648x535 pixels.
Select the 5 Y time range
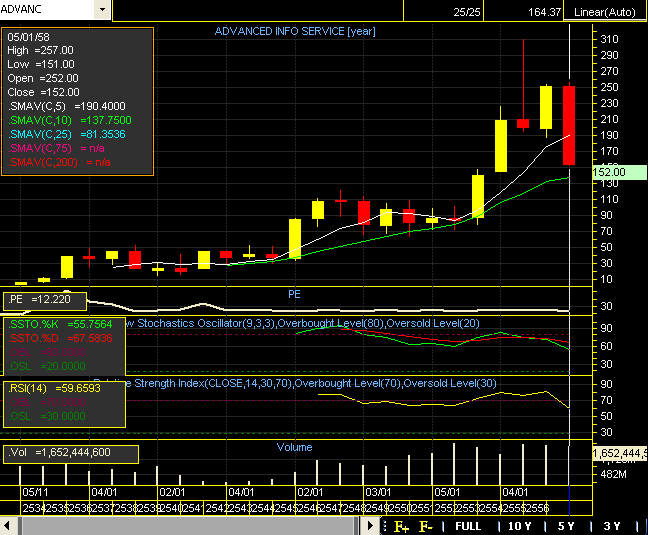pyautogui.click(x=566, y=526)
